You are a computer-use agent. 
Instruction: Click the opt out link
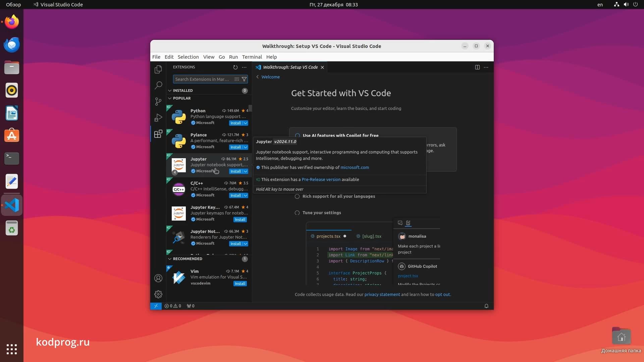(x=442, y=295)
